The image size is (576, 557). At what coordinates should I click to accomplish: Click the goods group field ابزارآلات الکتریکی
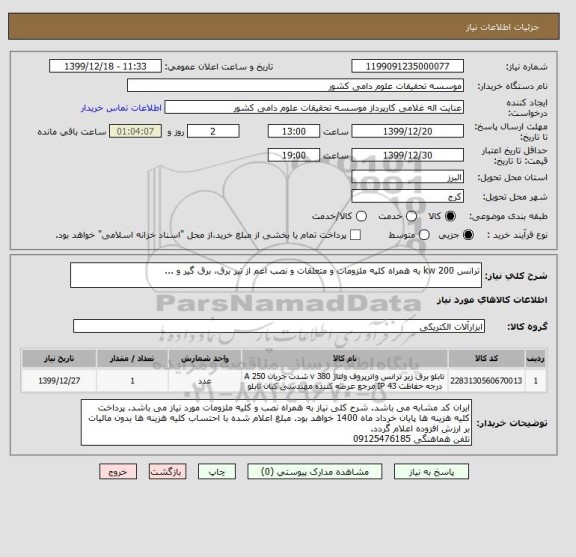[279, 326]
